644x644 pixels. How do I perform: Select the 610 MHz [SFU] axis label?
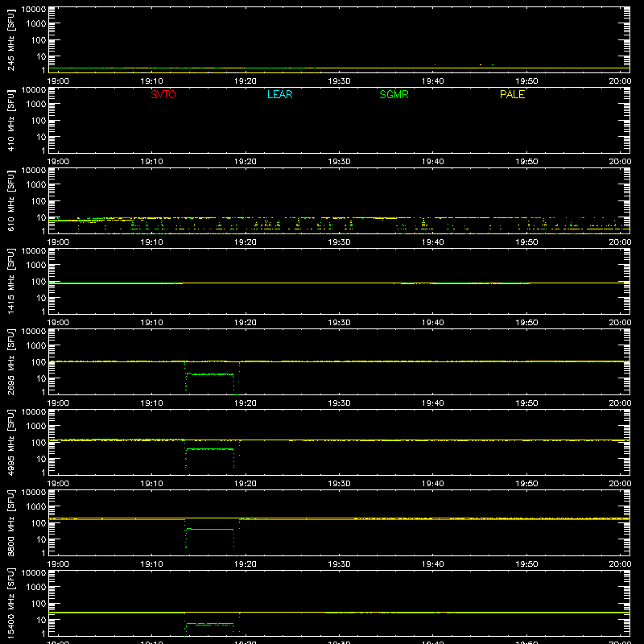coord(11,200)
